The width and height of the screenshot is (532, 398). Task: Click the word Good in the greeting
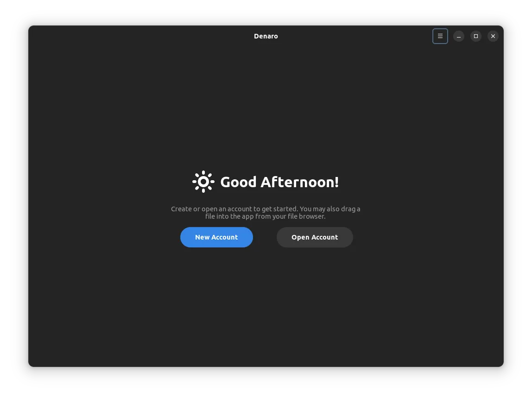[238, 182]
